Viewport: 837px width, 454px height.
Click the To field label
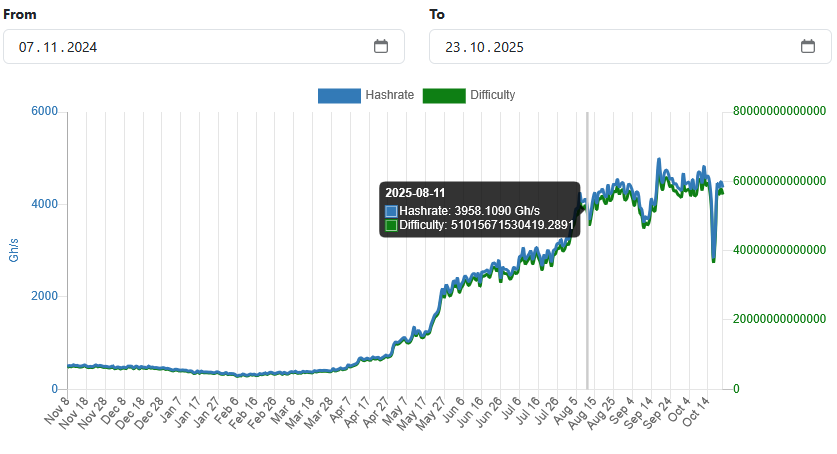click(x=437, y=14)
